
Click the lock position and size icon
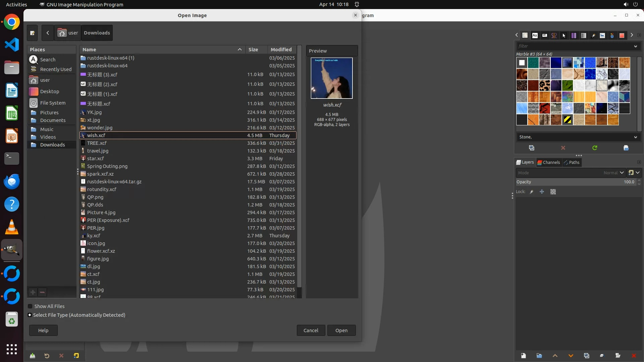[x=542, y=192]
